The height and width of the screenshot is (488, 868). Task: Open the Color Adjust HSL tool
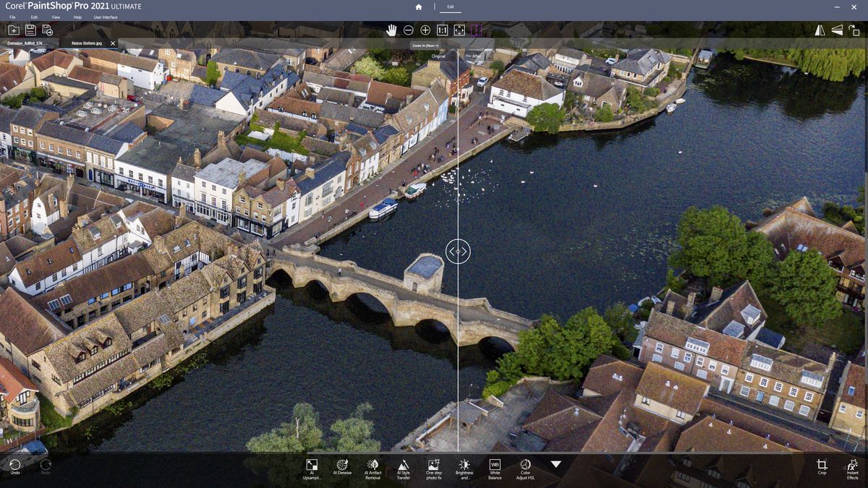tap(525, 466)
